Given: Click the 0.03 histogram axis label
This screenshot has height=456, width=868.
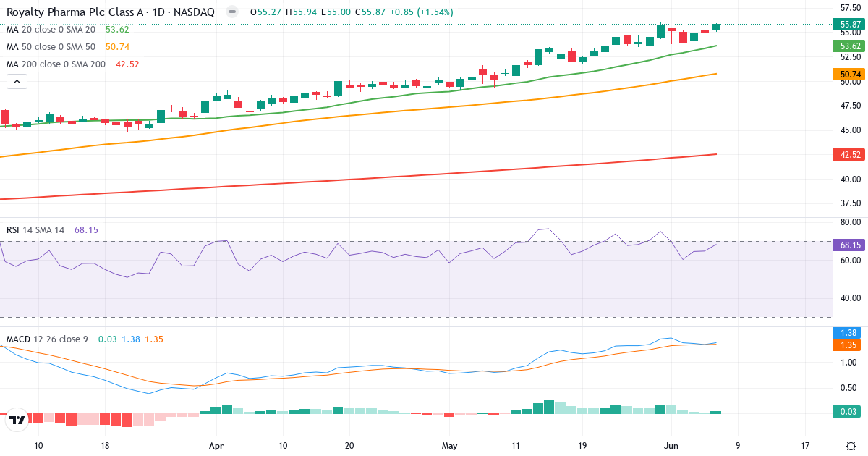Looking at the screenshot, I should tap(847, 413).
